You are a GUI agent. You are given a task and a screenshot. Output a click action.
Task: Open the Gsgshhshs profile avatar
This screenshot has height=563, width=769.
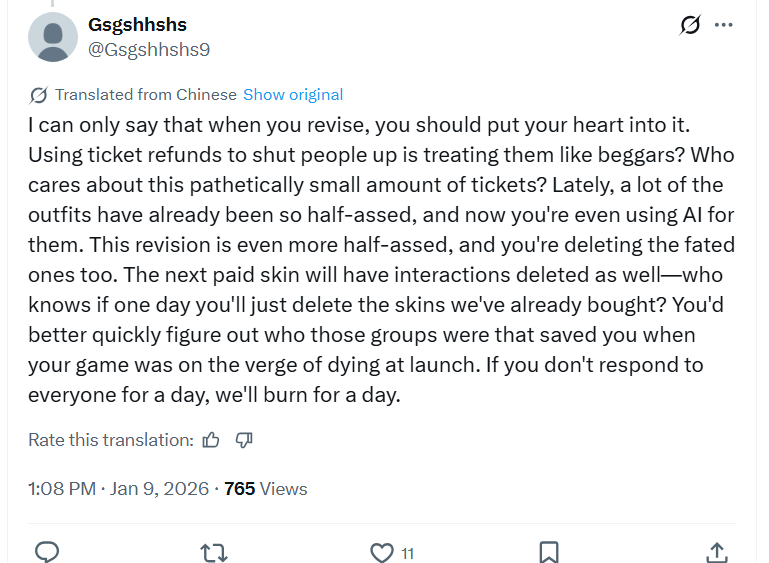(53, 37)
